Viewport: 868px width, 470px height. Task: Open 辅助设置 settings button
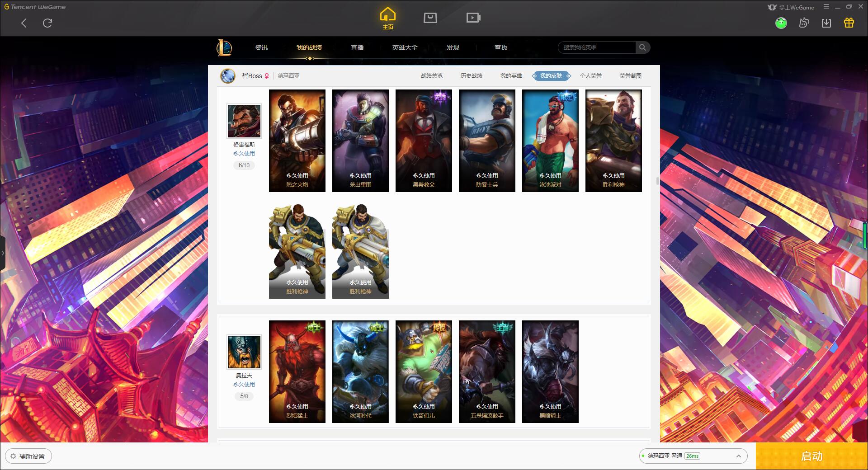[x=28, y=456]
